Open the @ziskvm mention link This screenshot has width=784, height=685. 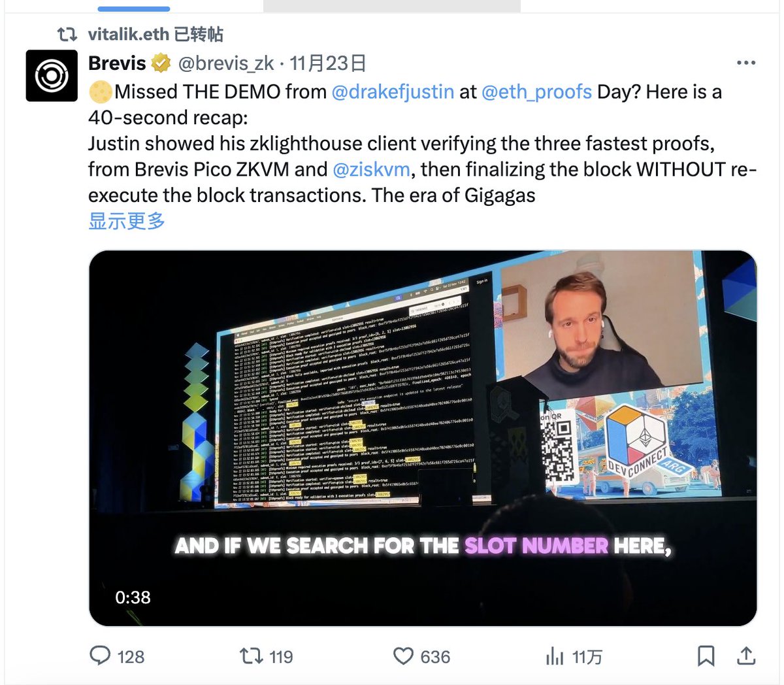click(372, 169)
